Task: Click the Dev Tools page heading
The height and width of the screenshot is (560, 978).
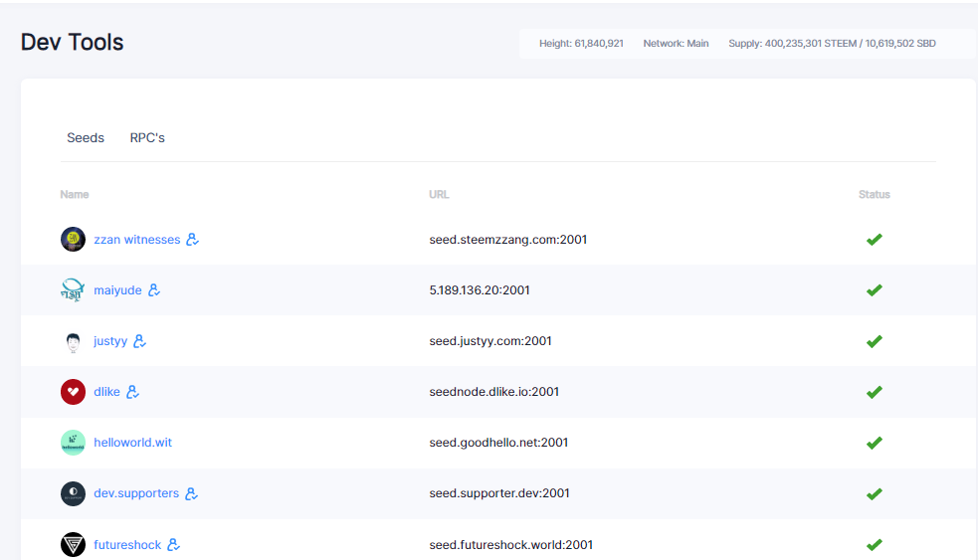Action: point(73,42)
